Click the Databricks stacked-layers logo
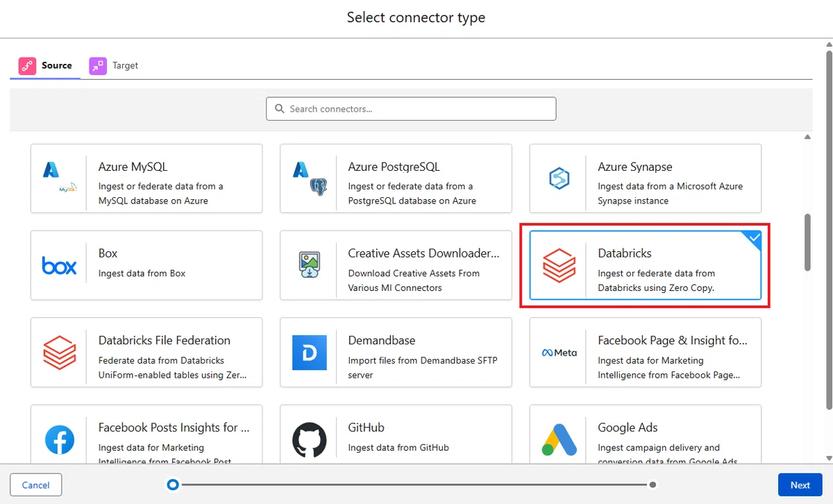The height and width of the screenshot is (504, 833). (x=559, y=265)
